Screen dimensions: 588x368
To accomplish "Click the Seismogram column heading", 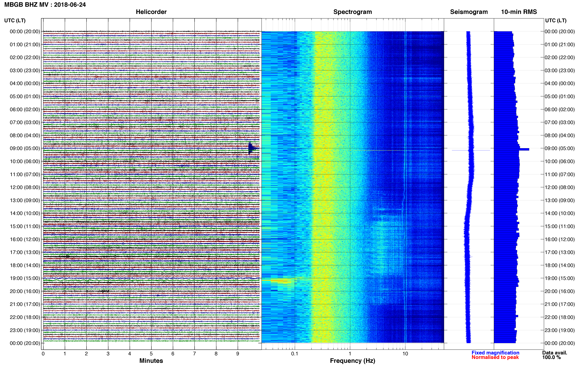I will click(x=469, y=12).
